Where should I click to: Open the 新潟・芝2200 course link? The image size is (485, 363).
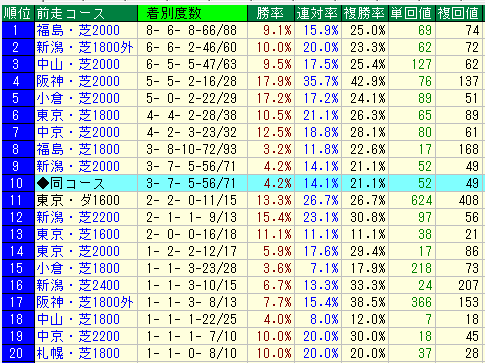coord(78,218)
